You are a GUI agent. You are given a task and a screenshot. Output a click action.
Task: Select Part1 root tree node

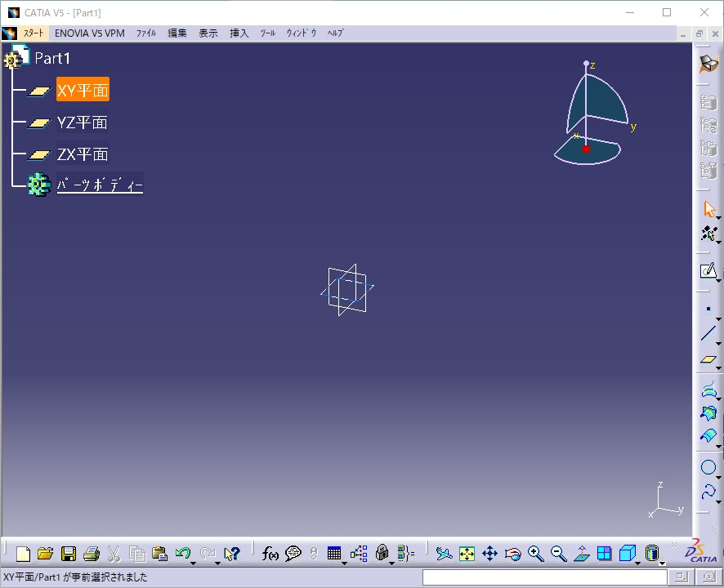pyautogui.click(x=52, y=58)
